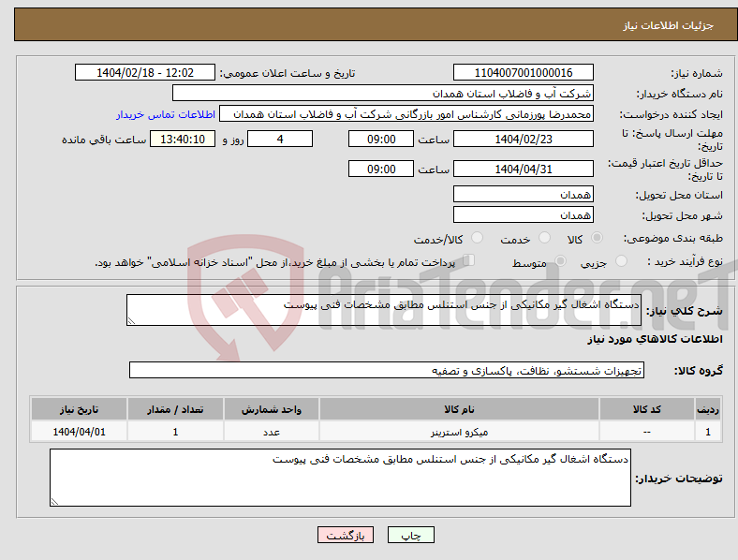Select the کالا radio button
The height and width of the screenshot is (560, 738).
597,238
